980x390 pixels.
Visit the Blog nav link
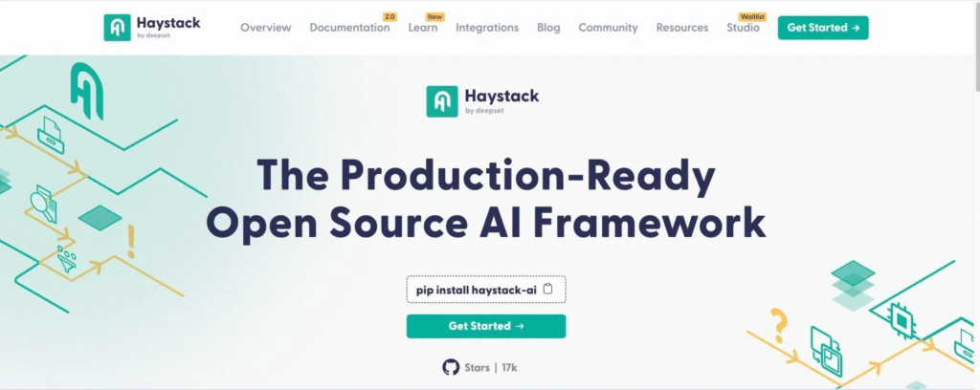548,28
